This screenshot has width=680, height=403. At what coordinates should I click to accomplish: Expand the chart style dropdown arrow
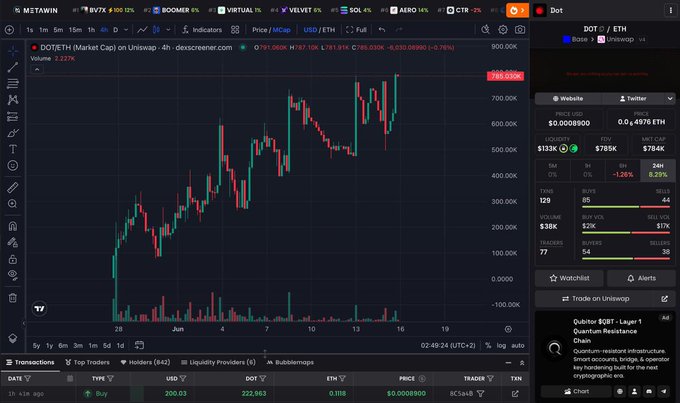click(x=168, y=29)
